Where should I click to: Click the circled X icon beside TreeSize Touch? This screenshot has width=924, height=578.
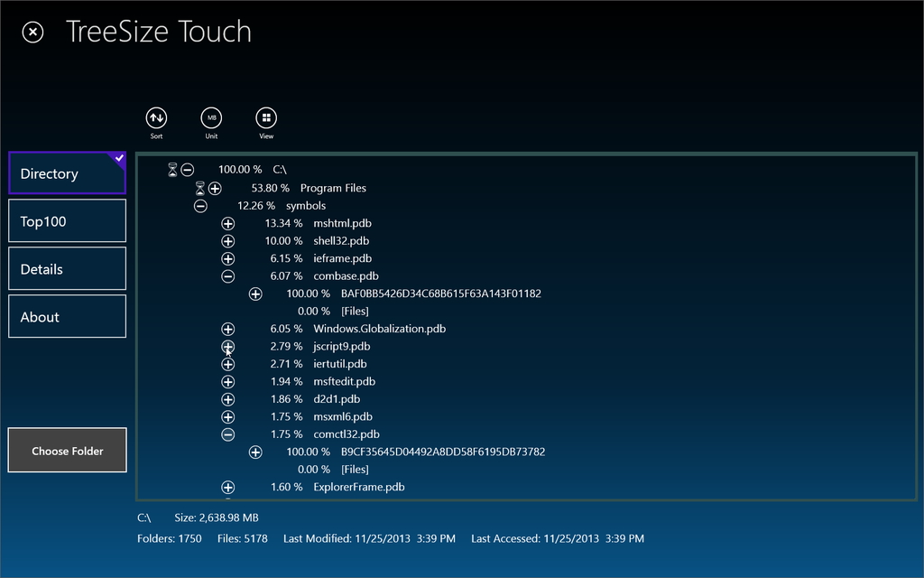32,32
